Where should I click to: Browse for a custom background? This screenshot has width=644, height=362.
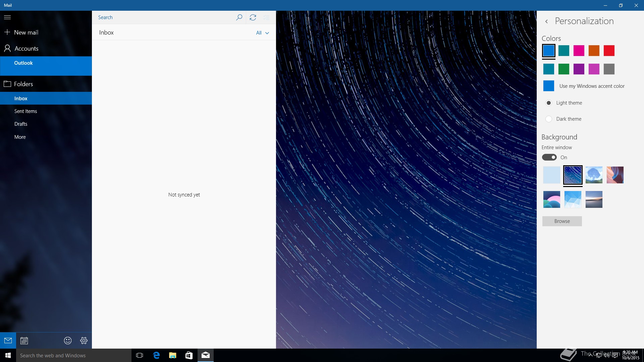click(x=562, y=221)
